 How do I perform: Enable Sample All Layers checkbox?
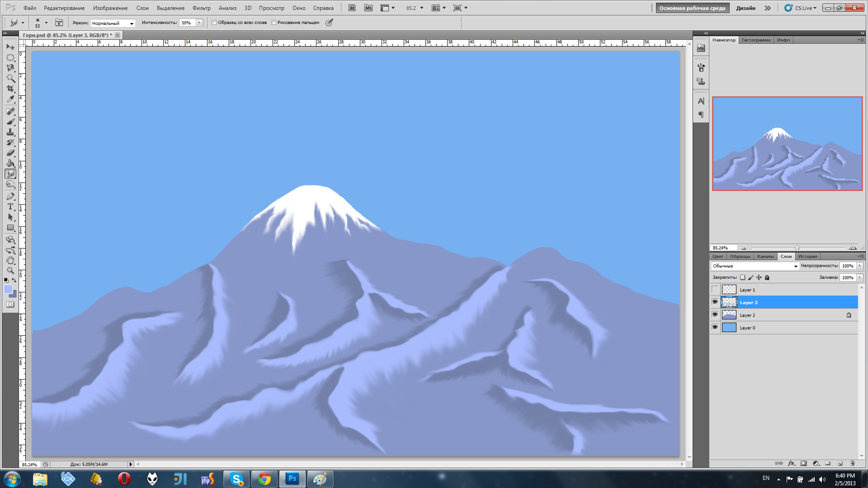(x=214, y=23)
